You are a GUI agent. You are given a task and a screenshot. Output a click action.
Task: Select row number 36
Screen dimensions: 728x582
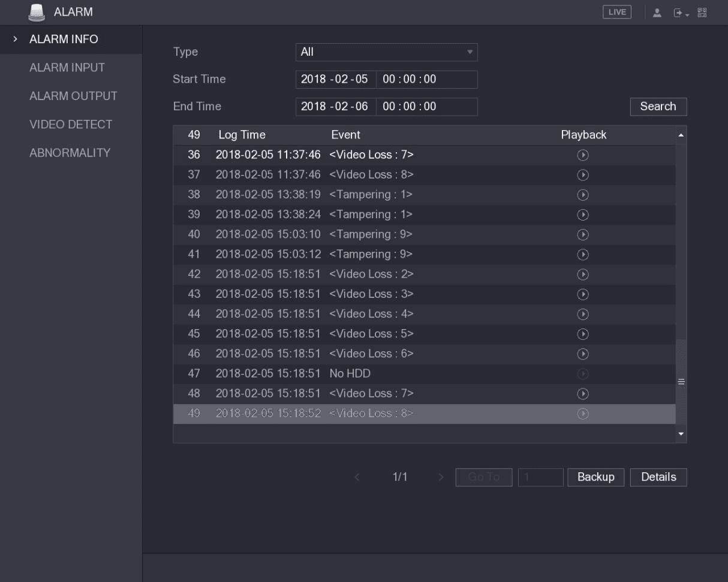coord(194,155)
